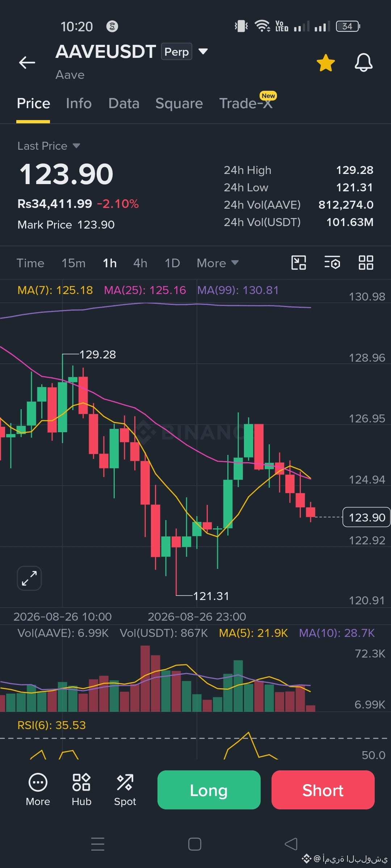391x868 pixels.
Task: Tap the Mark Price 123.90 text
Action: click(x=66, y=225)
